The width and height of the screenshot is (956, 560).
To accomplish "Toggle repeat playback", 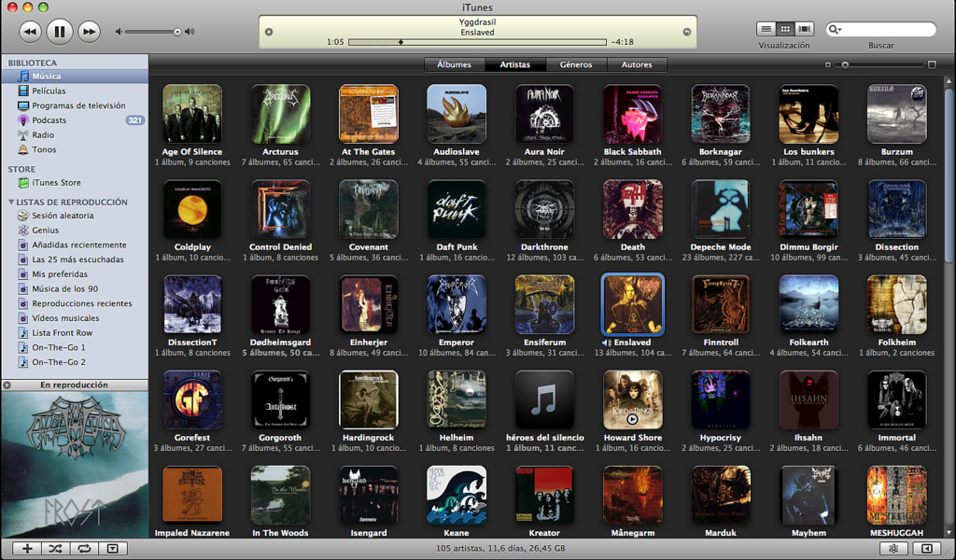I will (84, 549).
